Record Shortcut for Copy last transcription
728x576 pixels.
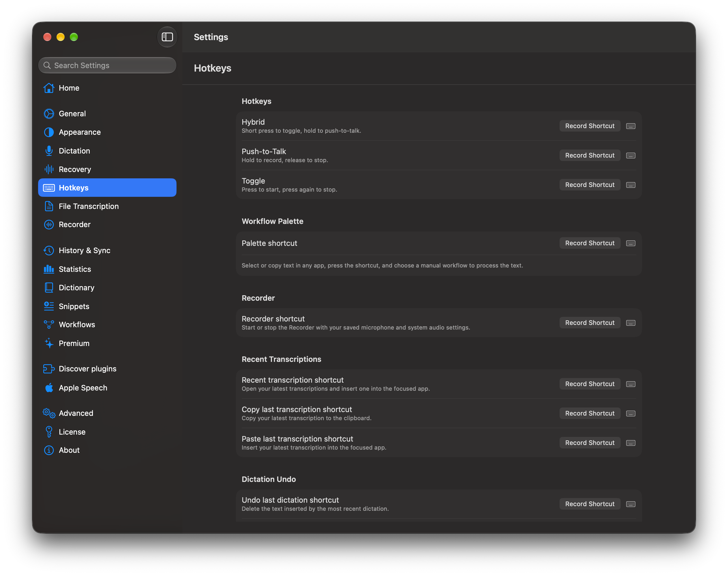click(590, 413)
